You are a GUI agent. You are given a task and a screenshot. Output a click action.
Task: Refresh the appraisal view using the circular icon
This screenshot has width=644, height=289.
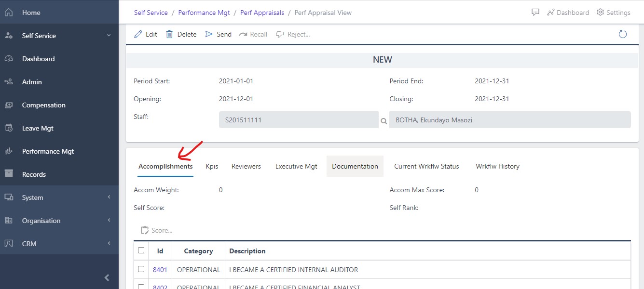[x=622, y=34]
